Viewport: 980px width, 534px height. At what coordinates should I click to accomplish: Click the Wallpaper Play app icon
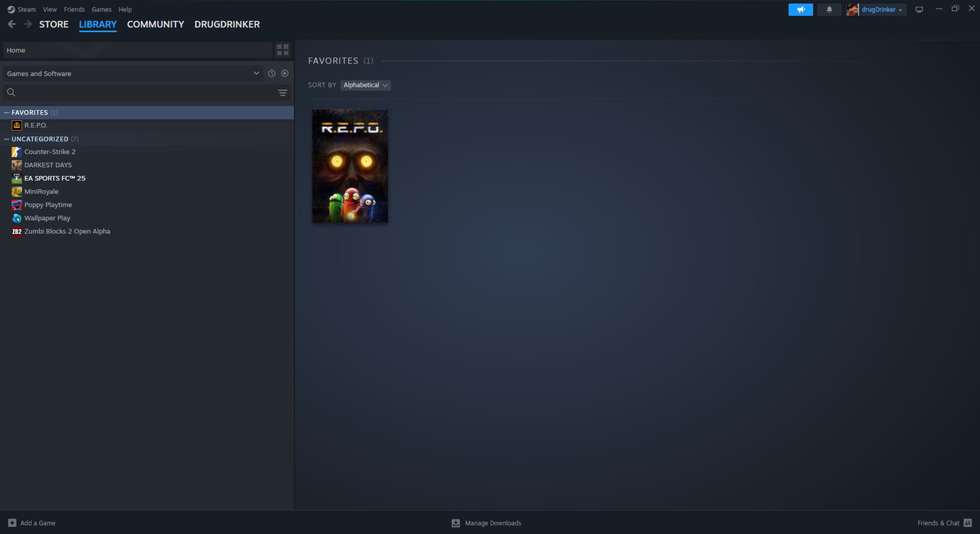pyautogui.click(x=17, y=218)
